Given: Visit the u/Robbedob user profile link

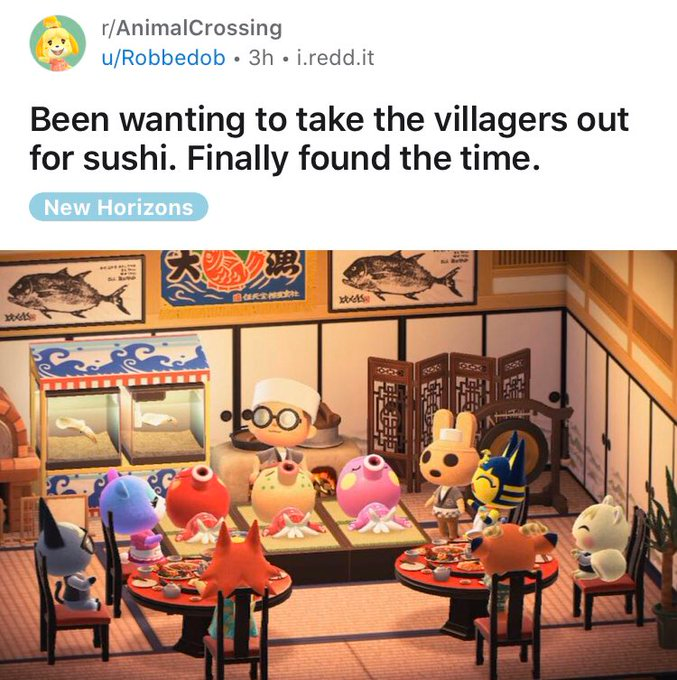Looking at the screenshot, I should [x=163, y=58].
